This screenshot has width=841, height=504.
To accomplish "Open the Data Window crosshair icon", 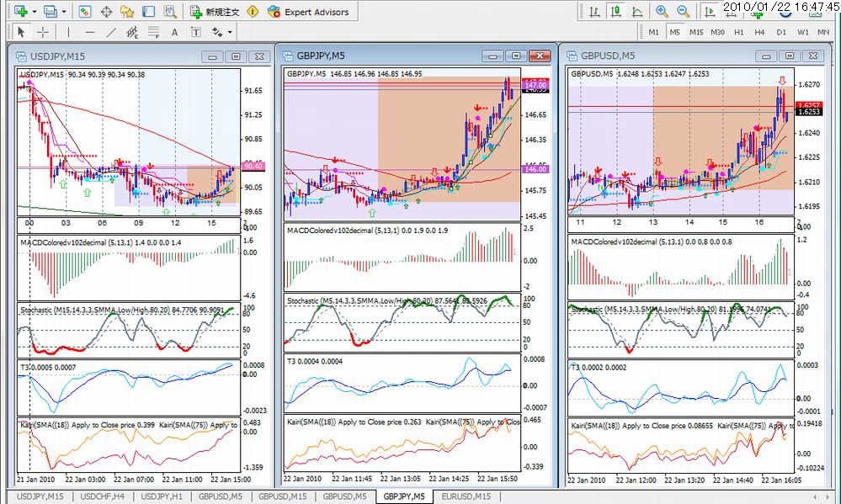I will click(106, 11).
